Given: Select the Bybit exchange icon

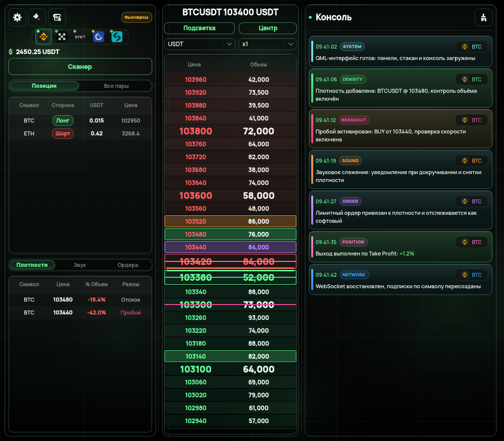Looking at the screenshot, I should click(x=80, y=37).
